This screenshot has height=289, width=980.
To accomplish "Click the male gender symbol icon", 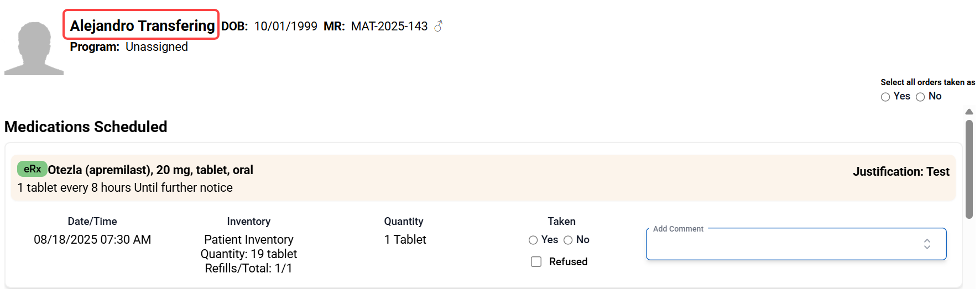I will pos(438,26).
